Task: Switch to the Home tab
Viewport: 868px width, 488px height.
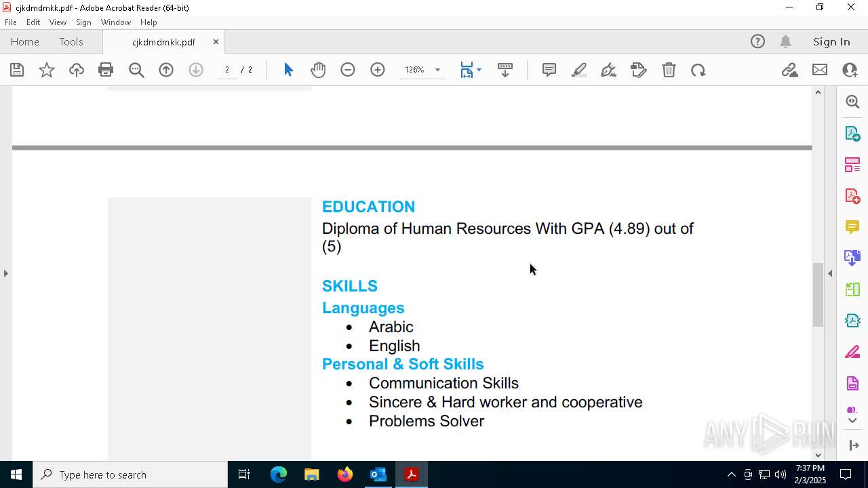Action: click(25, 42)
